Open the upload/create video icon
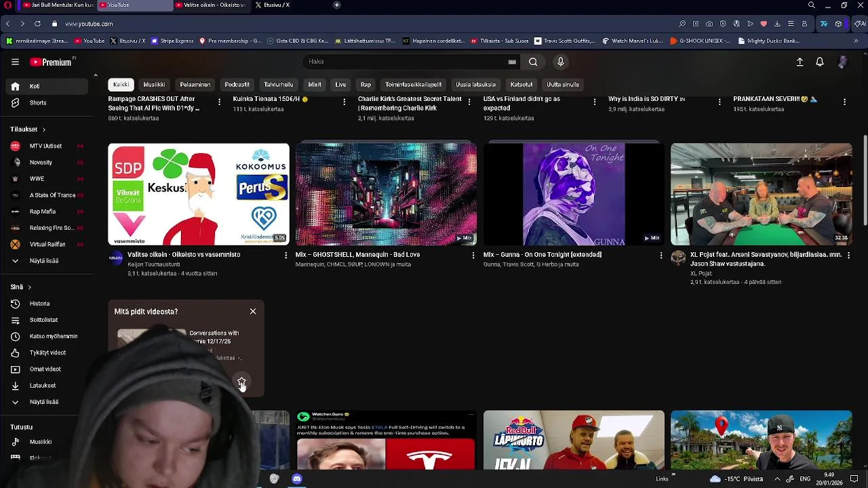Image resolution: width=868 pixels, height=488 pixels. (x=800, y=62)
